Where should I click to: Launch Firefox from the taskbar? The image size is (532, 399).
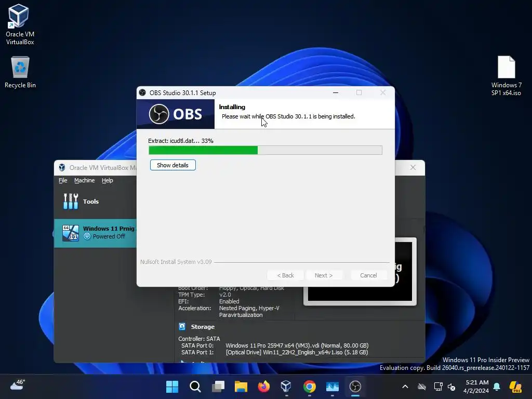[x=263, y=387]
